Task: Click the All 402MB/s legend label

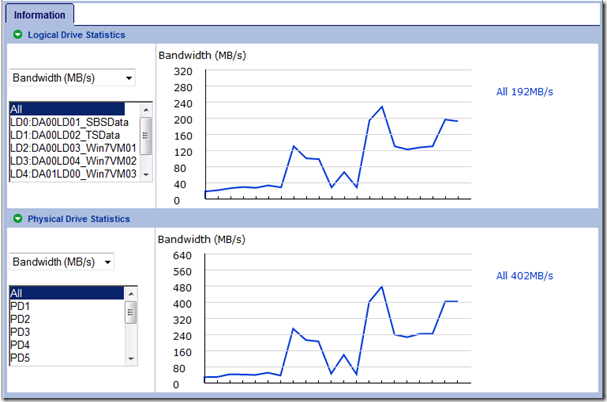Action: (525, 276)
